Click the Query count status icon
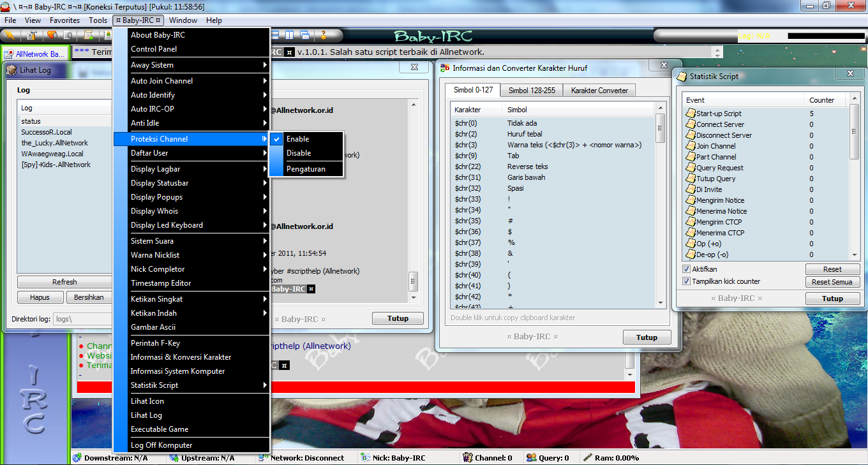 click(x=531, y=457)
